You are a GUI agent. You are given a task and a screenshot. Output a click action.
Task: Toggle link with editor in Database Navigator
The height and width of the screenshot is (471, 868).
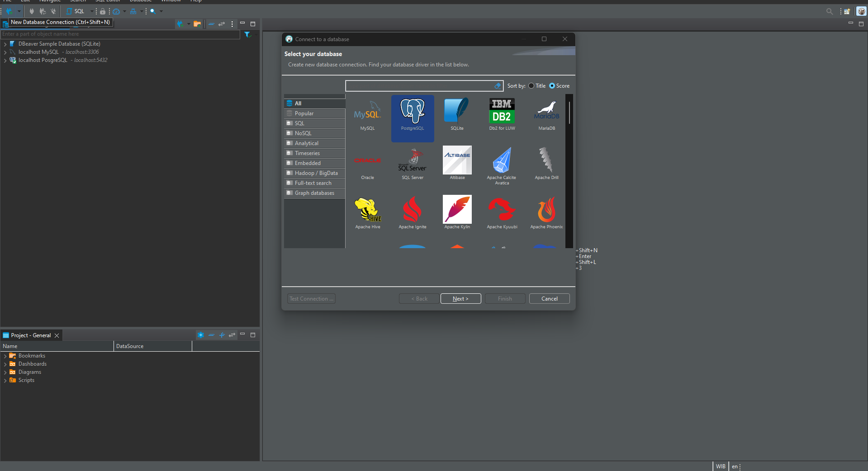[222, 24]
